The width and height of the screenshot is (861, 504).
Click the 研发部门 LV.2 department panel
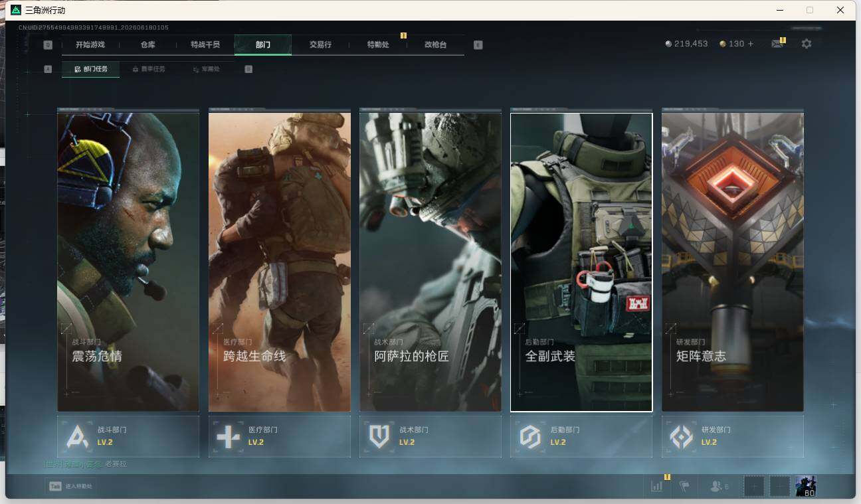(x=733, y=436)
